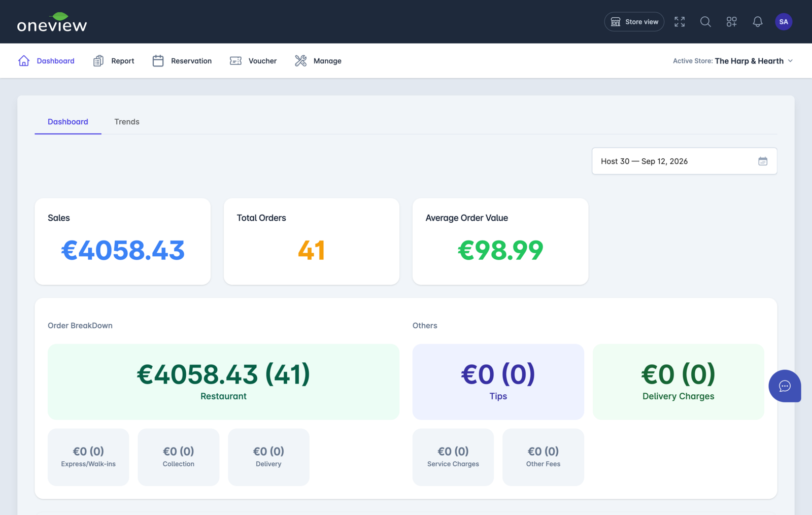Click the Active Store label
Screen dimensions: 812x515
(693, 61)
